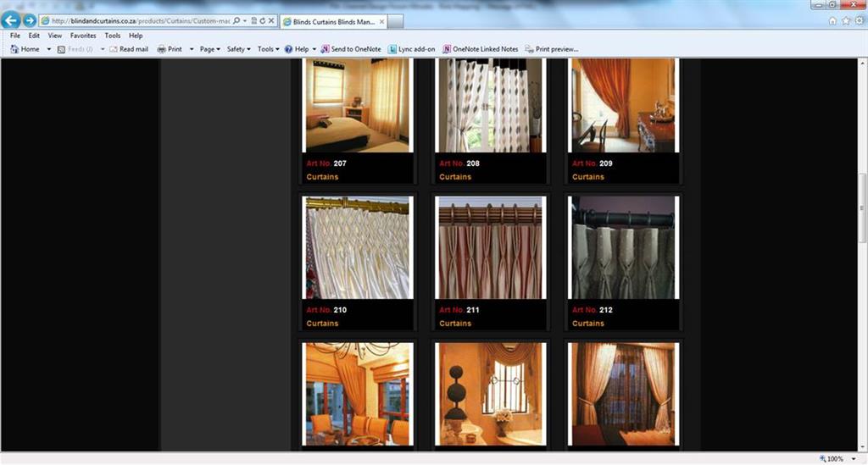Click Lync add-on button
Image resolution: width=868 pixels, height=465 pixels.
tap(411, 49)
